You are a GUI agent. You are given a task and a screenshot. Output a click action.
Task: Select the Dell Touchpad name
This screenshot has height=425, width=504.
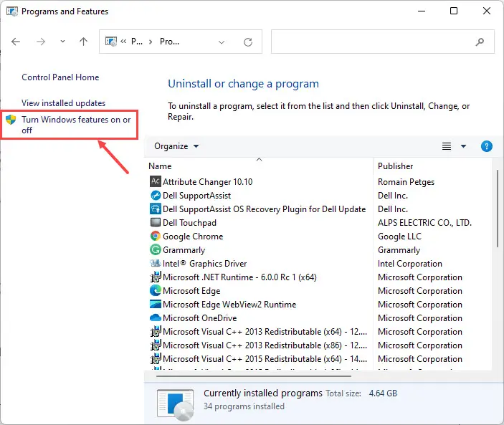189,223
